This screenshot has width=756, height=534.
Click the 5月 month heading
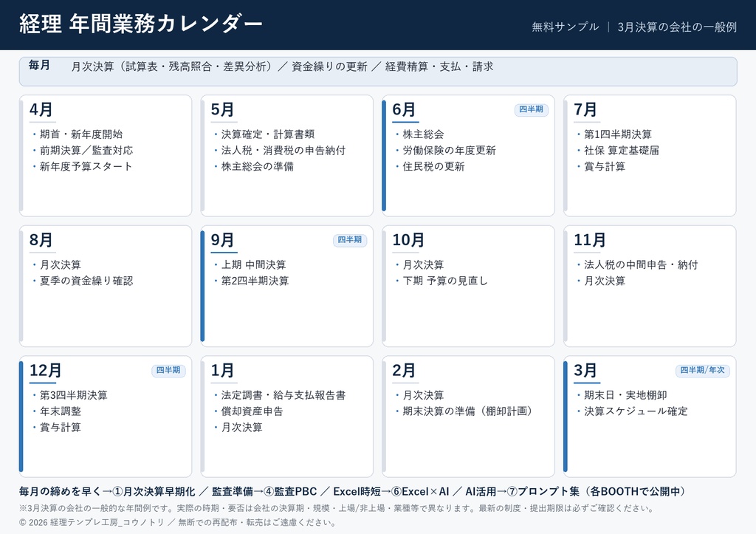[x=222, y=109]
